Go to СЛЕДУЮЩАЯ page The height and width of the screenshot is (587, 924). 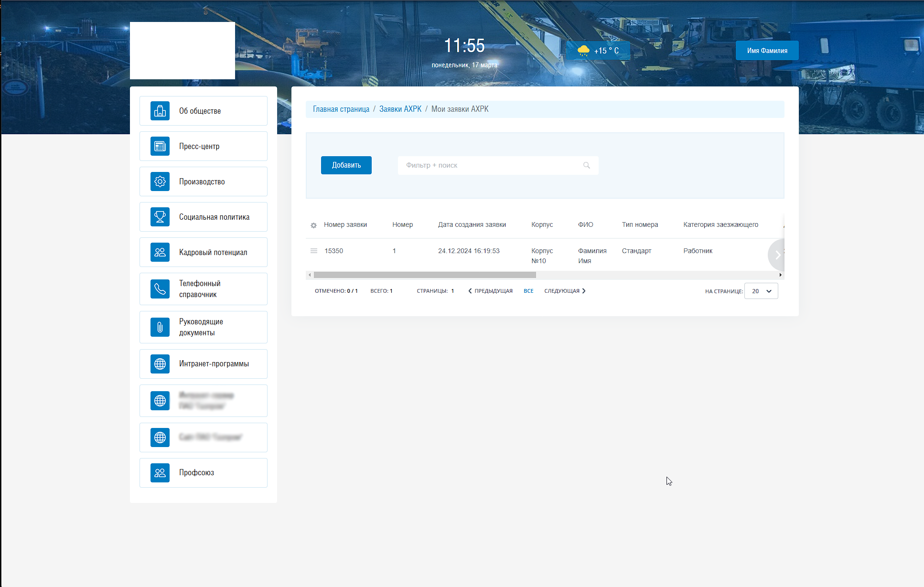[x=565, y=291]
